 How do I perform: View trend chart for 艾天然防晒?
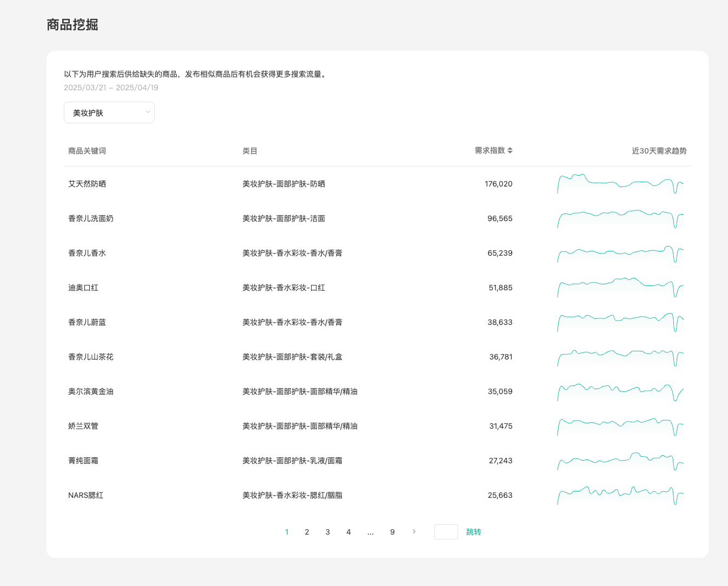point(620,184)
